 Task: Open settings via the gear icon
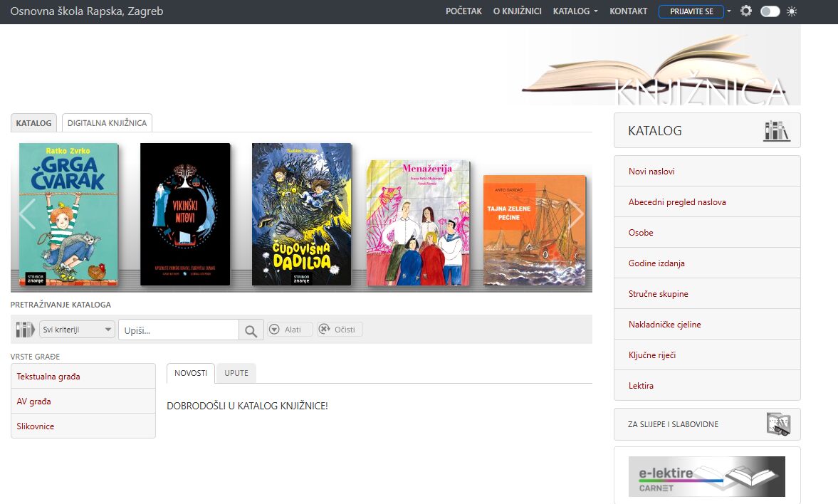point(746,11)
